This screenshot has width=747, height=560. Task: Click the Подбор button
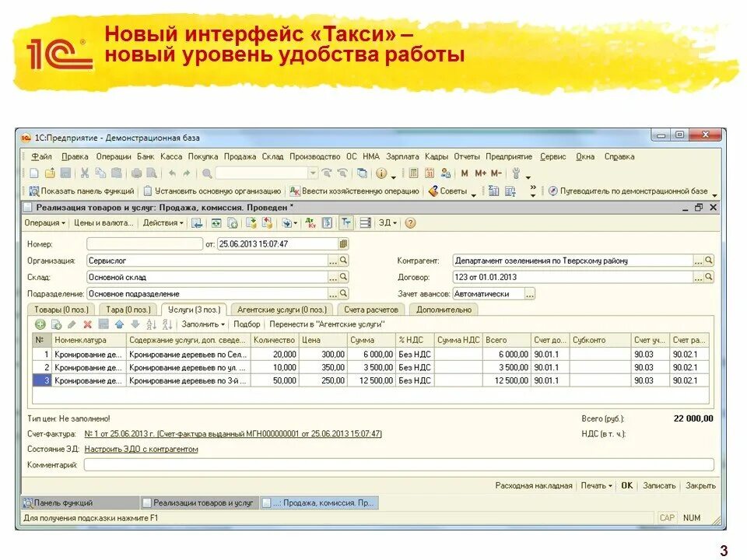(x=247, y=324)
